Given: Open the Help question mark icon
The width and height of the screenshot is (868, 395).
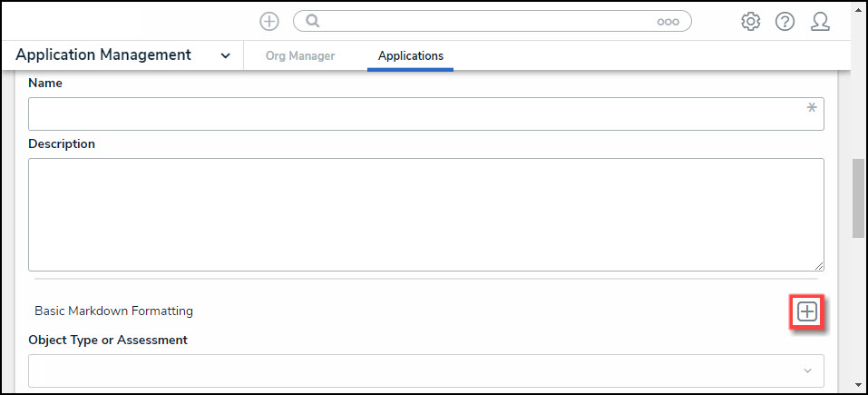Looking at the screenshot, I should click(x=785, y=21).
